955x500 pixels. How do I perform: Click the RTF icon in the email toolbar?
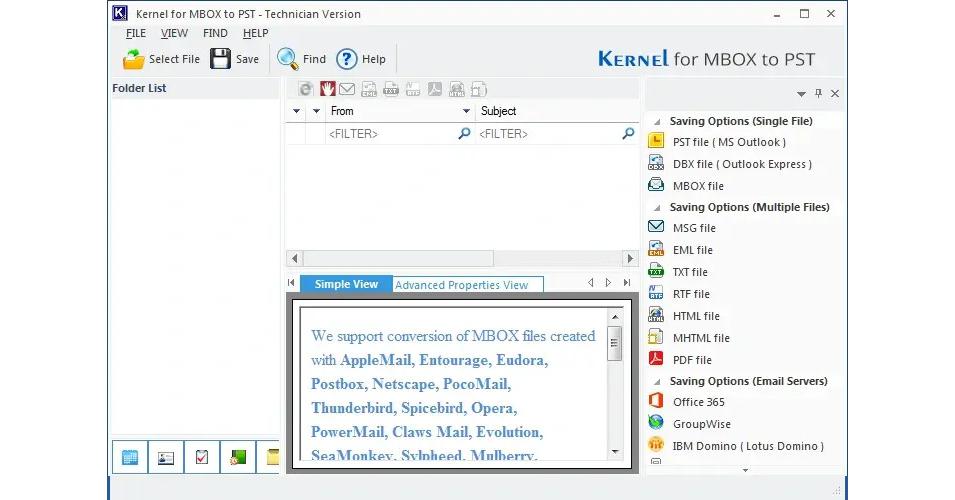pos(412,90)
